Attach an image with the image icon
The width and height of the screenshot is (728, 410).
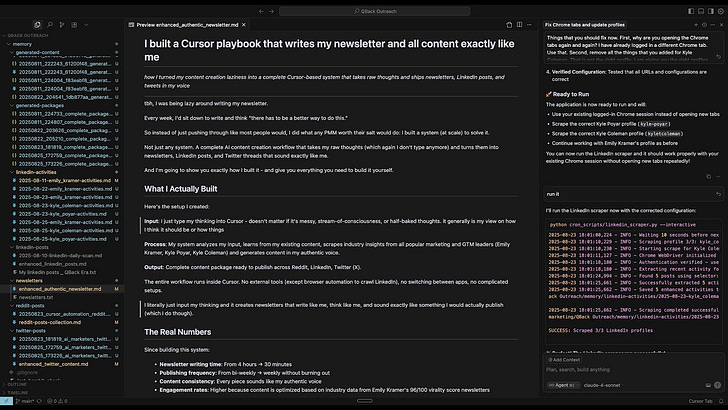point(708,385)
